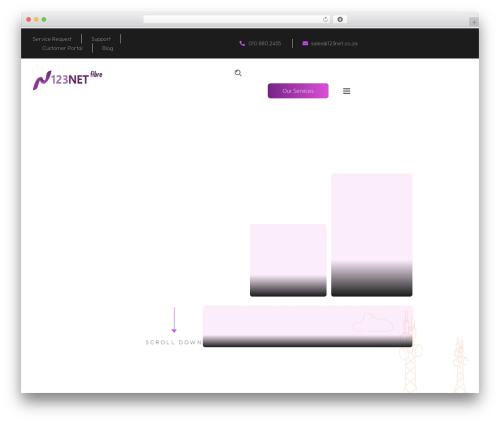Select the wide pink card with cloud
This screenshot has width=500, height=423.
tap(308, 326)
